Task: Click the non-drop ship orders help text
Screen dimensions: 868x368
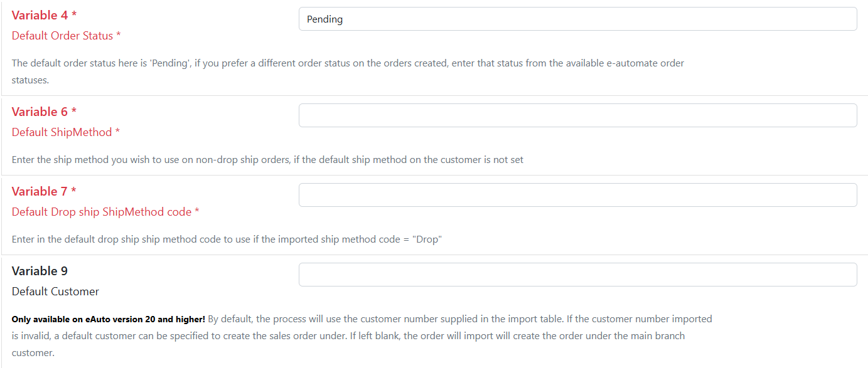Action: tap(267, 160)
